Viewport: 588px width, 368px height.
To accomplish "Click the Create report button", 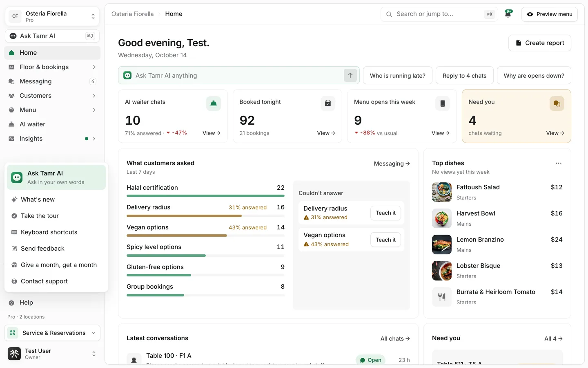I will click(540, 43).
